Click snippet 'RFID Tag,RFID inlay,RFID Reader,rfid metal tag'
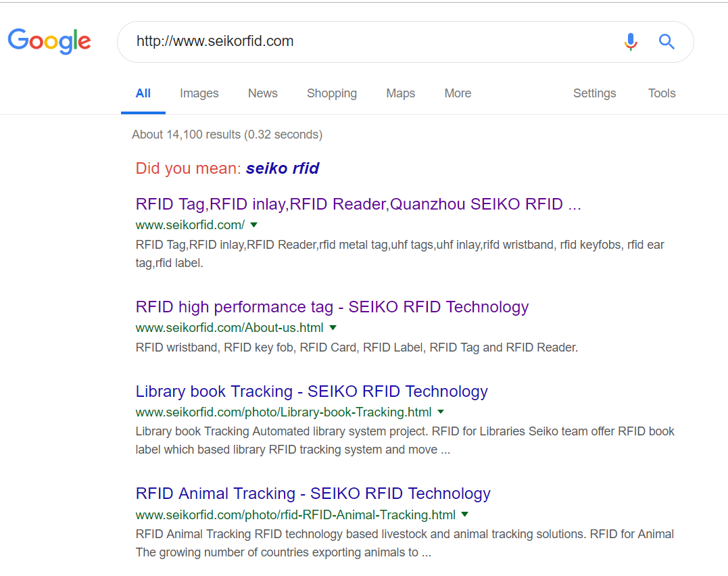 pos(399,254)
